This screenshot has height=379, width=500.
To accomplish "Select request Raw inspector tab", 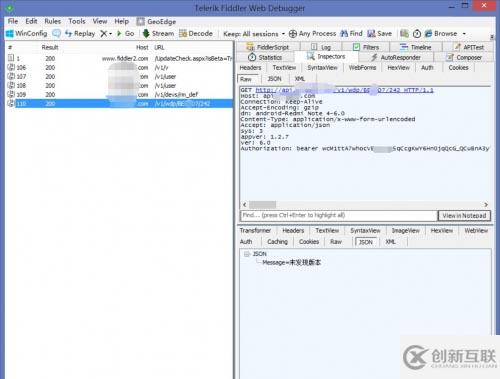I will point(246,79).
